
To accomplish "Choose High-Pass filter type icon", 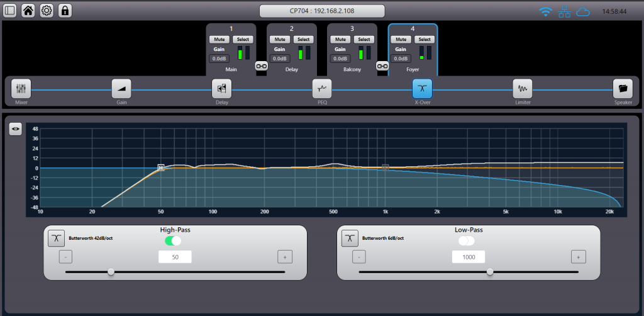I will click(56, 239).
